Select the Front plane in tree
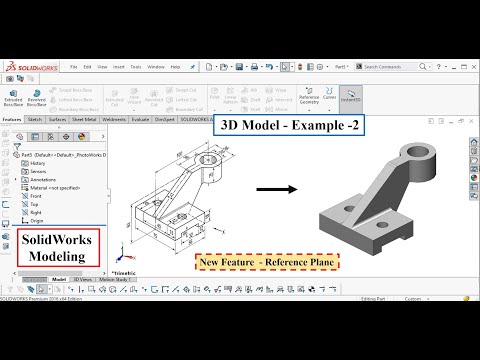480x360 pixels. (x=32, y=196)
